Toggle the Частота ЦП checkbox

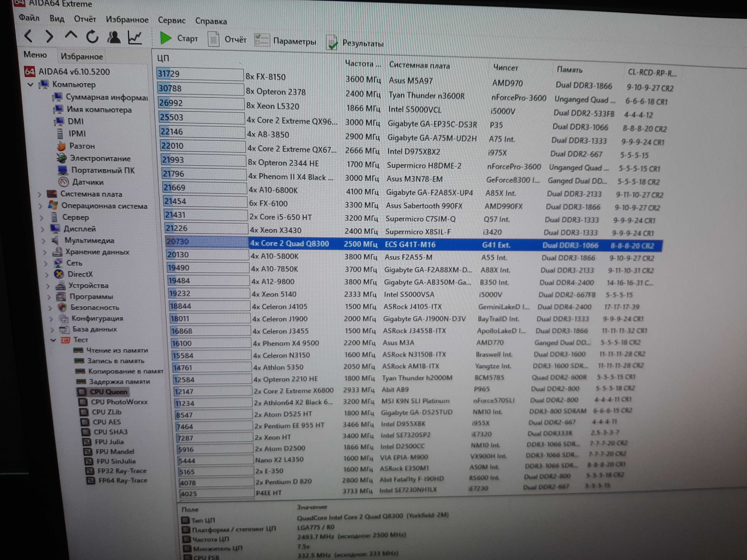(186, 539)
